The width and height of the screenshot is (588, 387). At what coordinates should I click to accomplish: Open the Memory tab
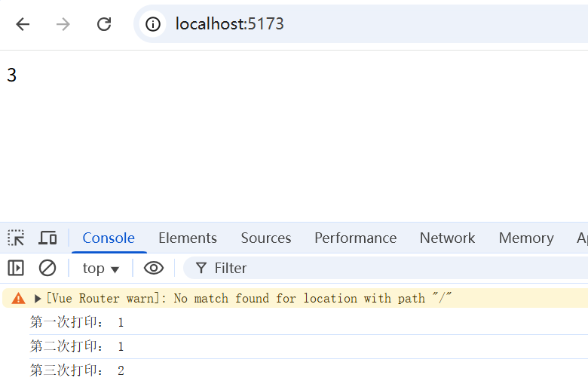(x=526, y=238)
